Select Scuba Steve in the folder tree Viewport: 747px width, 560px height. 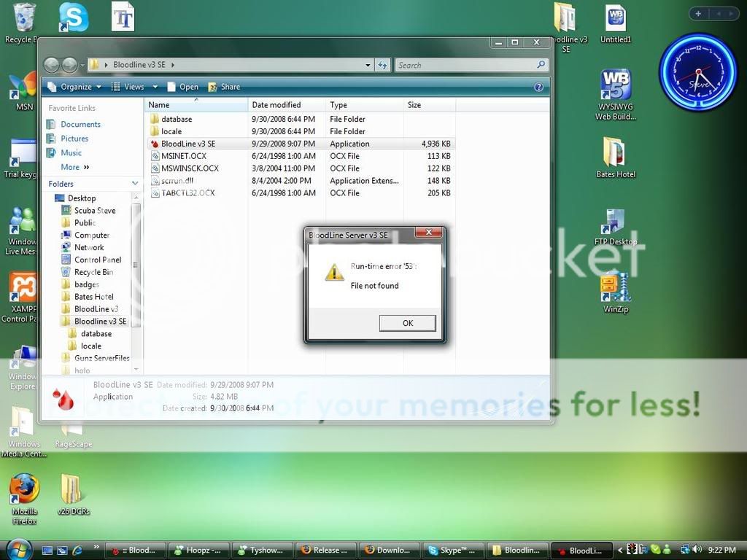point(88,211)
